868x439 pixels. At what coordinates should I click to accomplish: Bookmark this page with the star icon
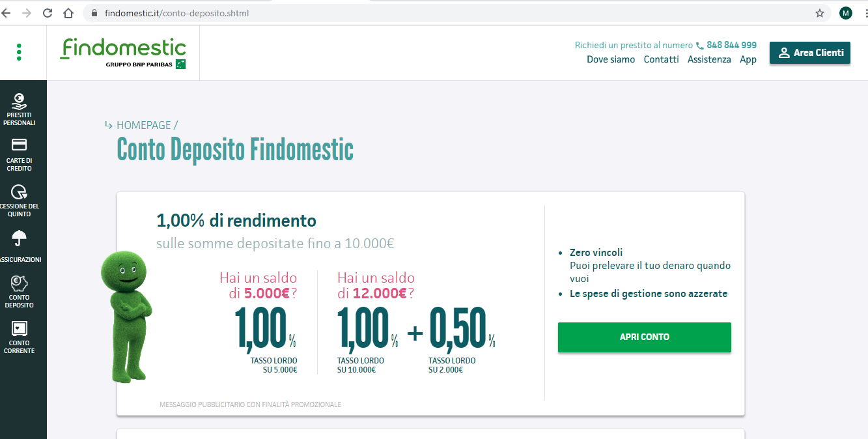(x=820, y=13)
